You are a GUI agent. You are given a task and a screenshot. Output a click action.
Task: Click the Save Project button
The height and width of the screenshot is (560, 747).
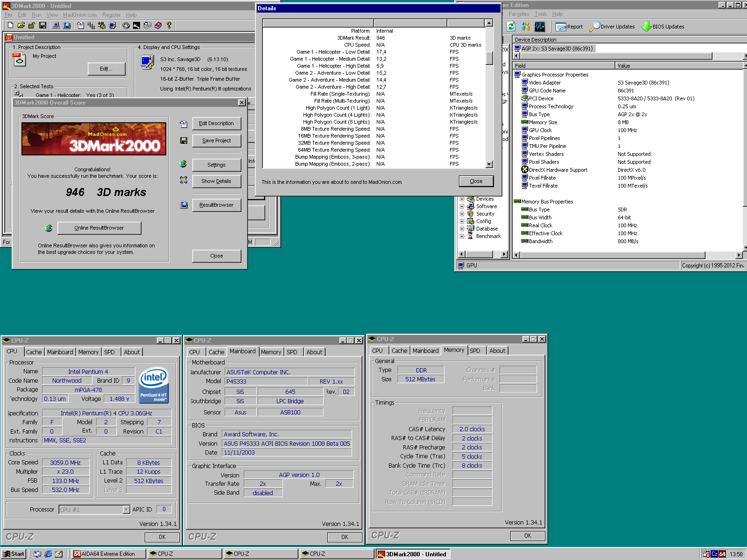(x=217, y=140)
